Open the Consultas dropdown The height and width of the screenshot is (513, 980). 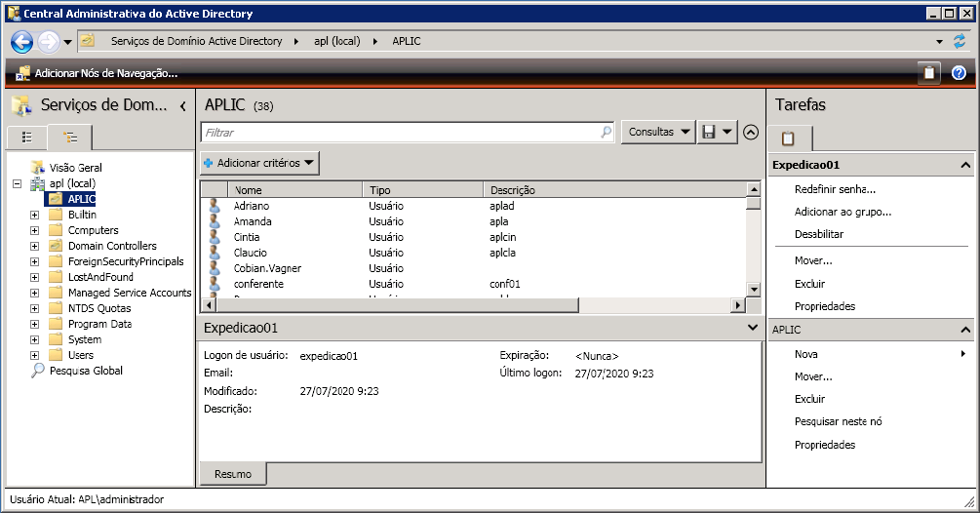tap(658, 132)
